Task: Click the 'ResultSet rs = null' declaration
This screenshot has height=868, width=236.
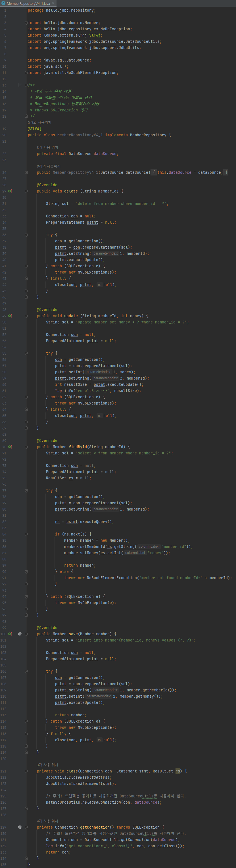Action: [x=68, y=478]
